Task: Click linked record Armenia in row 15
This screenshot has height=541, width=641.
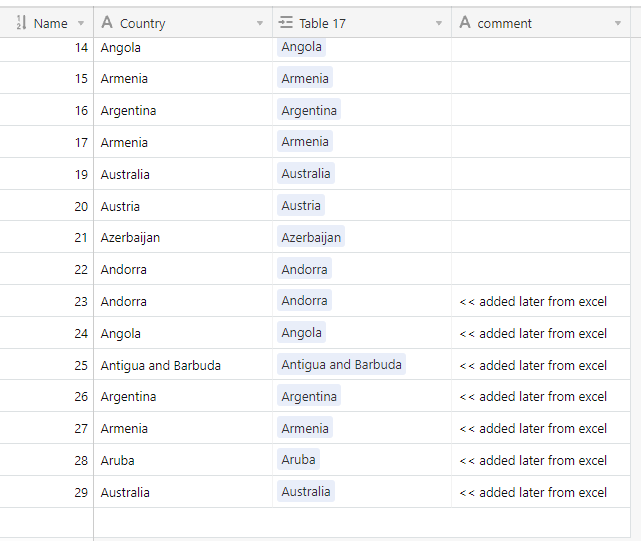Action: click(x=305, y=78)
